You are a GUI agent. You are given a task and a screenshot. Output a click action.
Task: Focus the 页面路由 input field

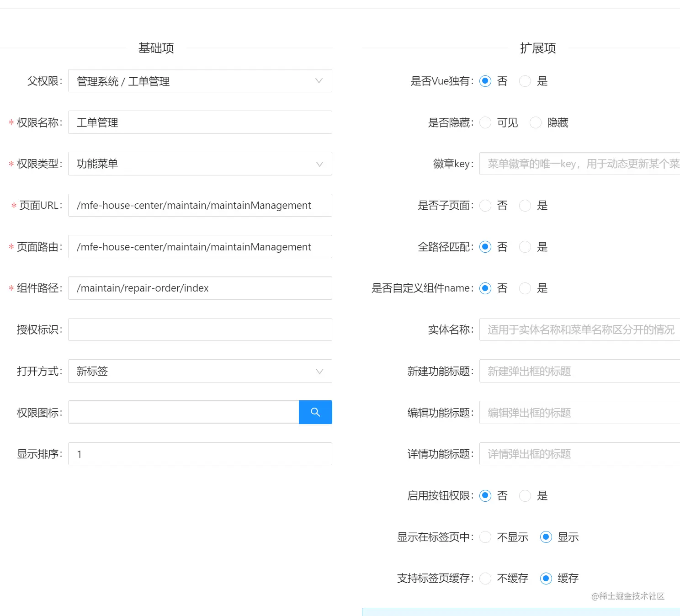coord(200,246)
